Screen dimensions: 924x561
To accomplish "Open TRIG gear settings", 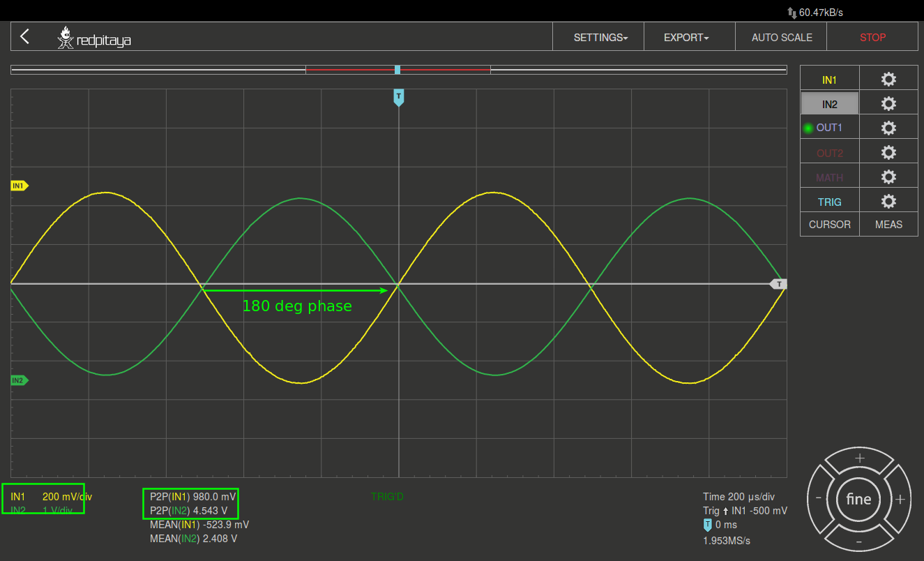I will click(x=888, y=202).
